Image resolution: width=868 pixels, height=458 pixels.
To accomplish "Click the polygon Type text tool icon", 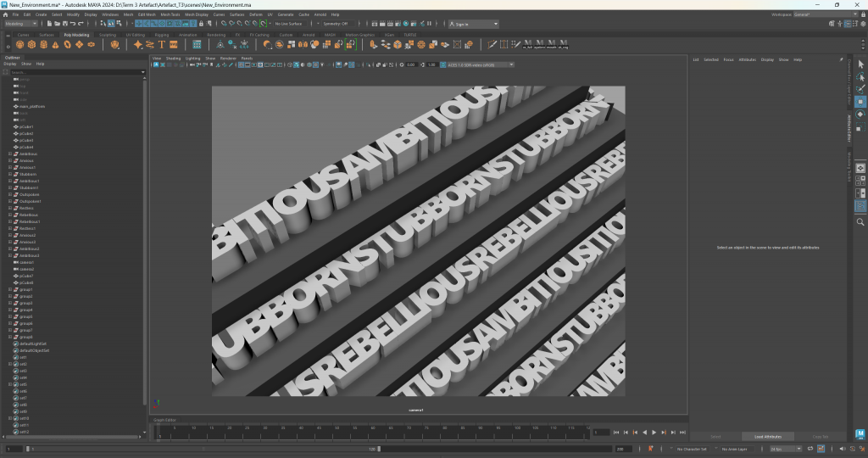I will tap(162, 44).
